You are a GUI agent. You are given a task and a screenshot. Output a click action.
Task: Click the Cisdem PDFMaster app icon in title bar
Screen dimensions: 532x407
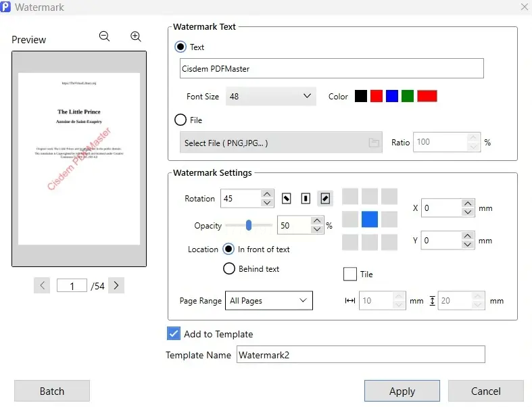click(x=5, y=7)
